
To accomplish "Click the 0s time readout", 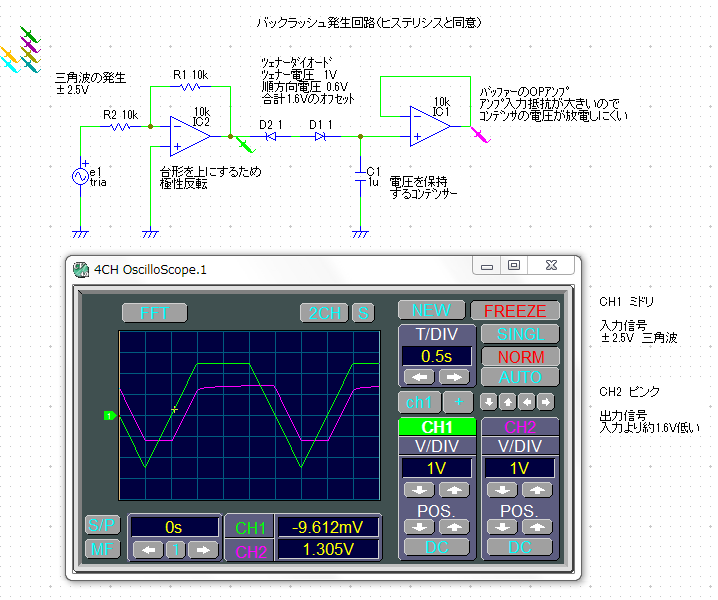I will [174, 527].
